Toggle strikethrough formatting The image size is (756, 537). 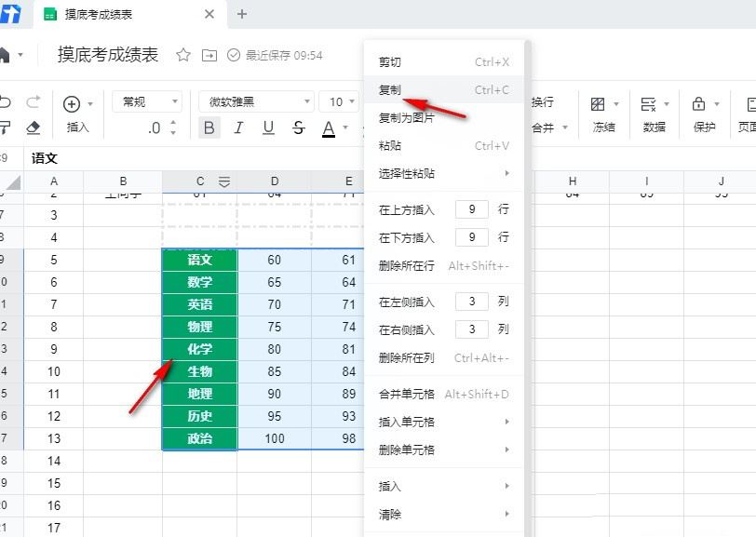click(297, 128)
